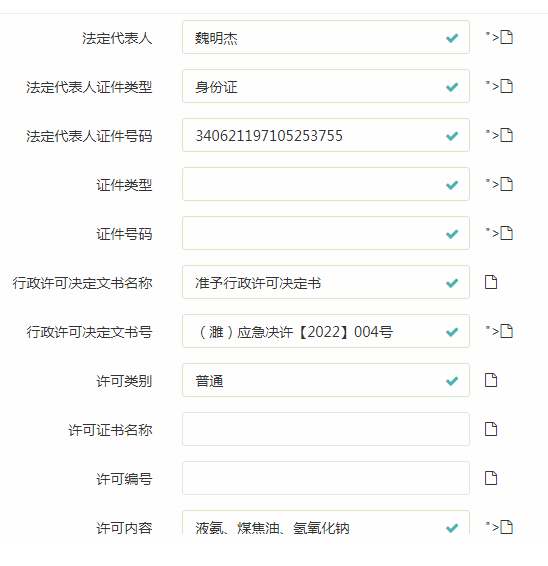548x566 pixels.
Task: Click document icon beside 行政许可决定文书号 field
Action: coord(507,331)
